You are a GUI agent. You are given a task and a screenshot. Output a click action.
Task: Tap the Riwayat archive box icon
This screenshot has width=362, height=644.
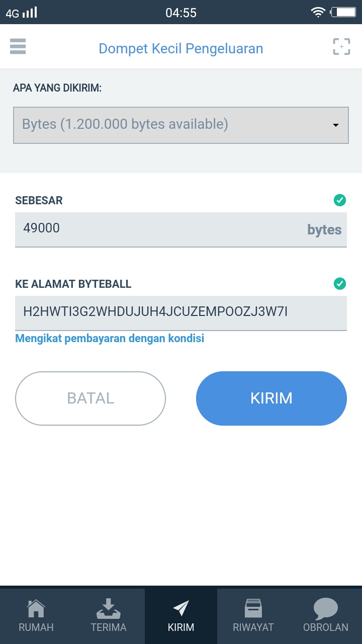click(x=253, y=609)
